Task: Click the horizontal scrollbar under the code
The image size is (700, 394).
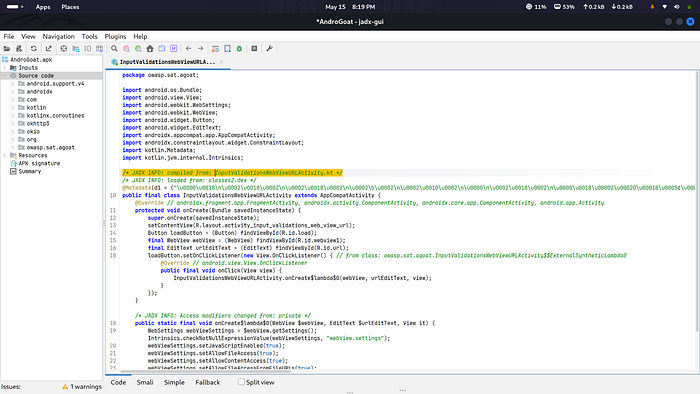Action: (x=205, y=370)
